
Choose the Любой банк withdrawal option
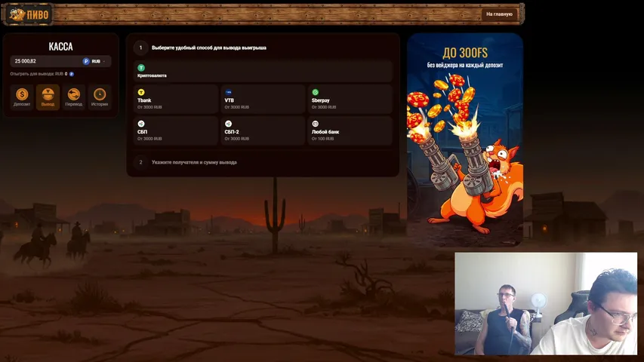350,130
